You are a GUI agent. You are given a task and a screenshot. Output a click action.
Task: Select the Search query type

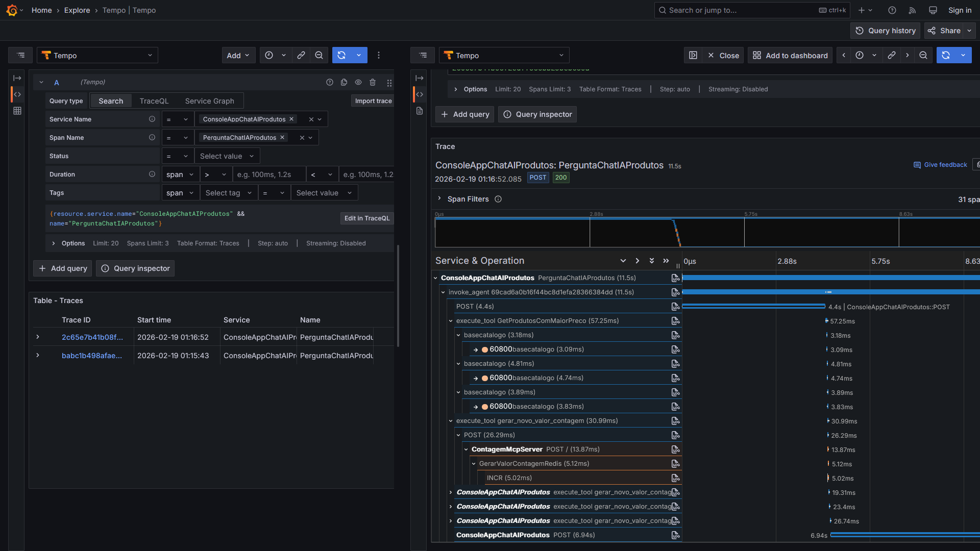(x=111, y=101)
